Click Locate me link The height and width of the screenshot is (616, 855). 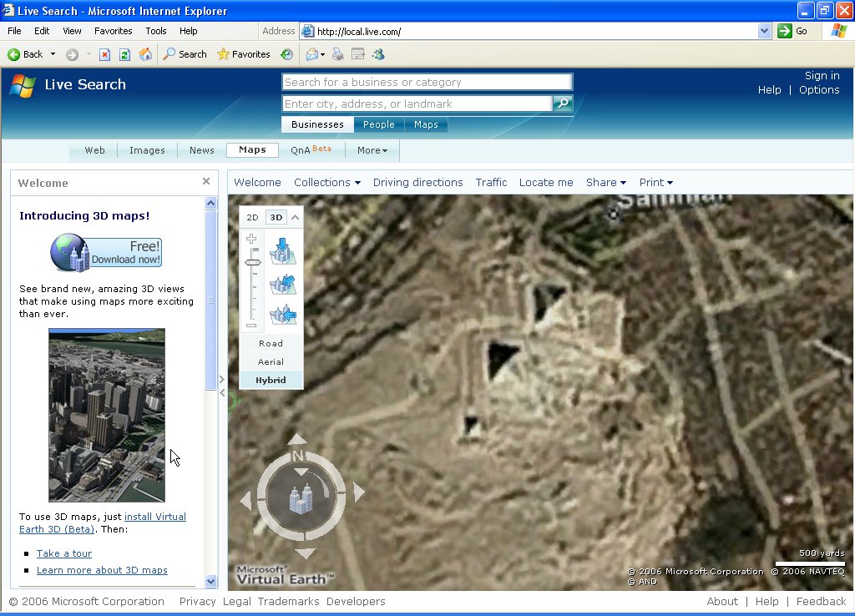tap(546, 183)
